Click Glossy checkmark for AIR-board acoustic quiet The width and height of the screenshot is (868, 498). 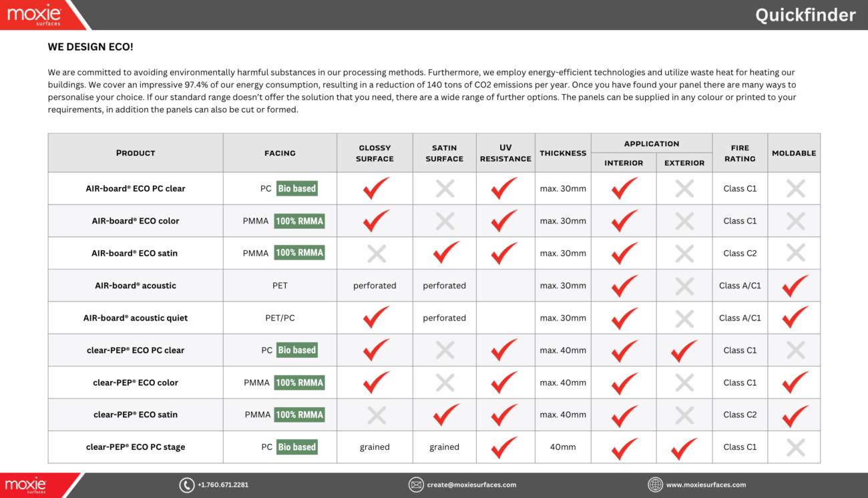pyautogui.click(x=376, y=318)
